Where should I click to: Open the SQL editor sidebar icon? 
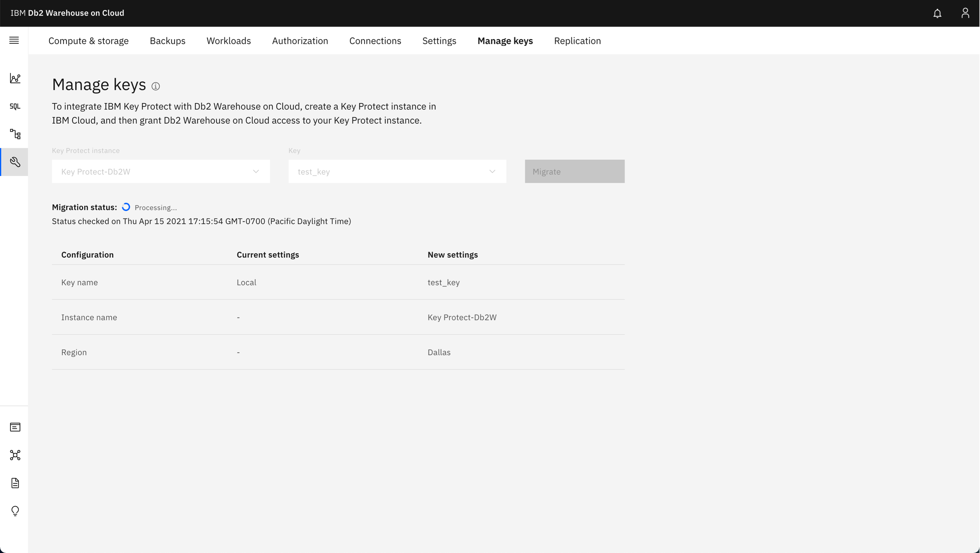pyautogui.click(x=15, y=107)
